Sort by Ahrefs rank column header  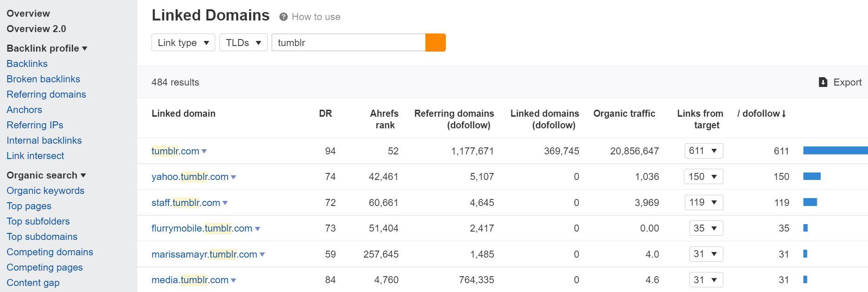click(x=384, y=119)
